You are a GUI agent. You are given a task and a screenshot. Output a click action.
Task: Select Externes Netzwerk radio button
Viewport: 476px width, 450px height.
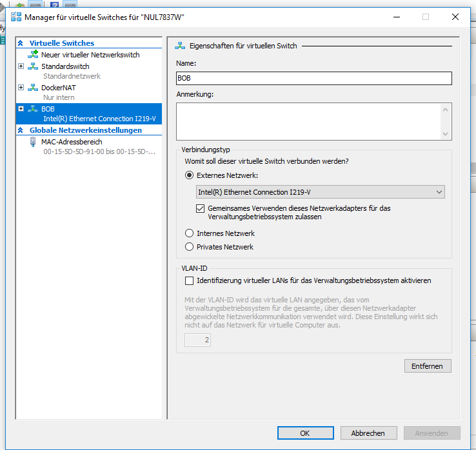(189, 175)
